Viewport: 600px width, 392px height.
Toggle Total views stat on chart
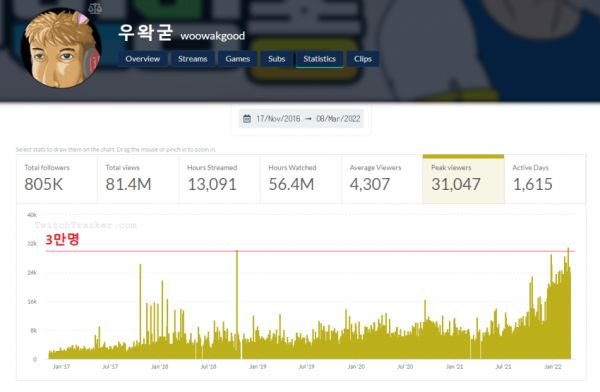coord(138,179)
